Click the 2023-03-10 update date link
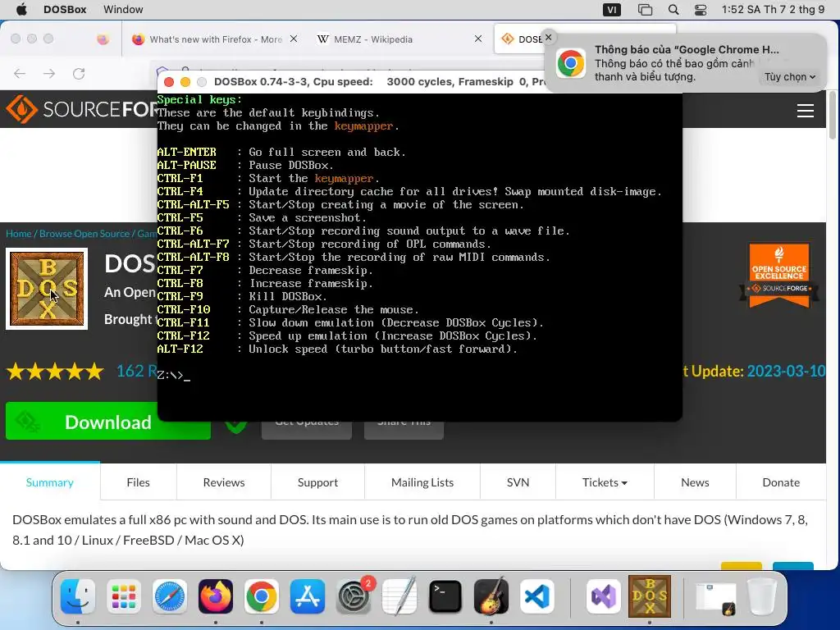Image resolution: width=840 pixels, height=630 pixels. point(786,372)
